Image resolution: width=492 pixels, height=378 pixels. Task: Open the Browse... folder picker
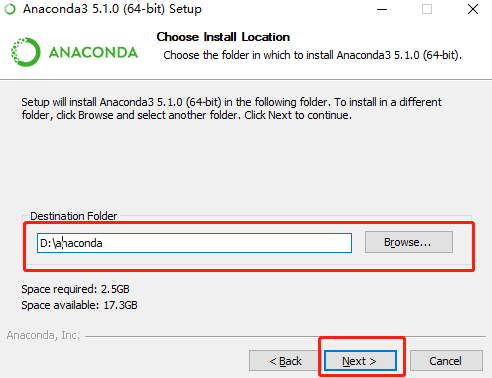pos(409,242)
